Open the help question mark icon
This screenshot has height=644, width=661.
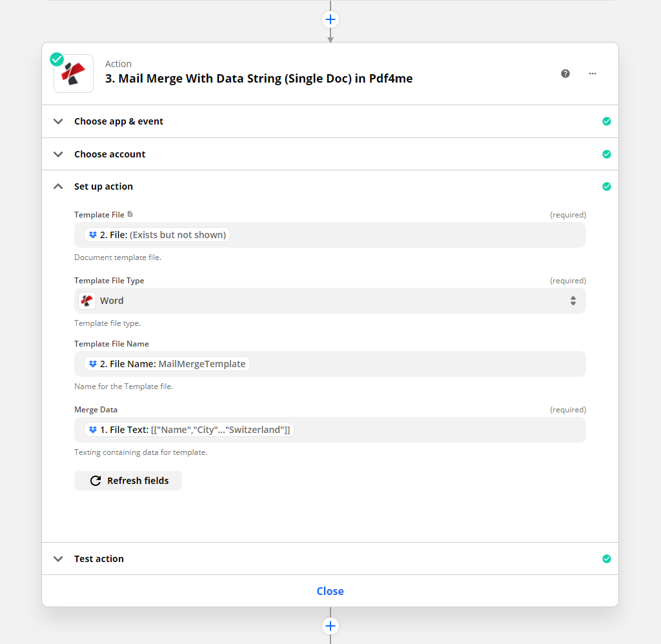pos(565,74)
